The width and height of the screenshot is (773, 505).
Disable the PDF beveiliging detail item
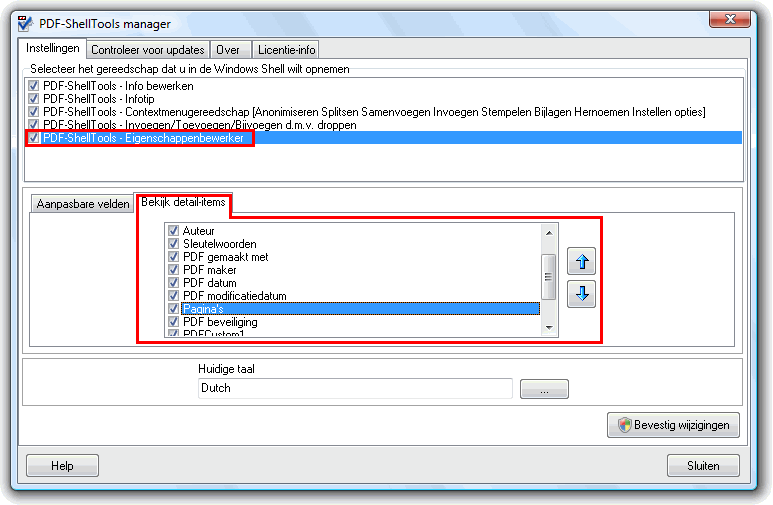(x=174, y=322)
